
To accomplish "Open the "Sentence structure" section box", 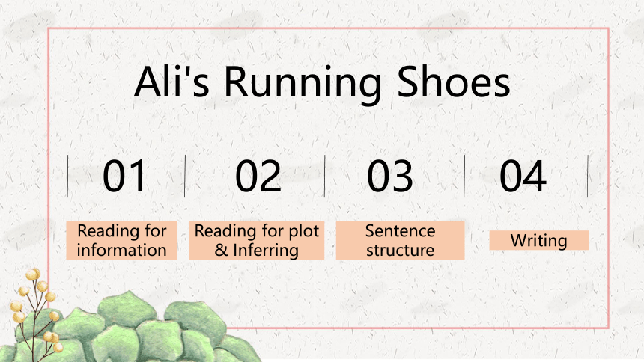I will tap(401, 240).
